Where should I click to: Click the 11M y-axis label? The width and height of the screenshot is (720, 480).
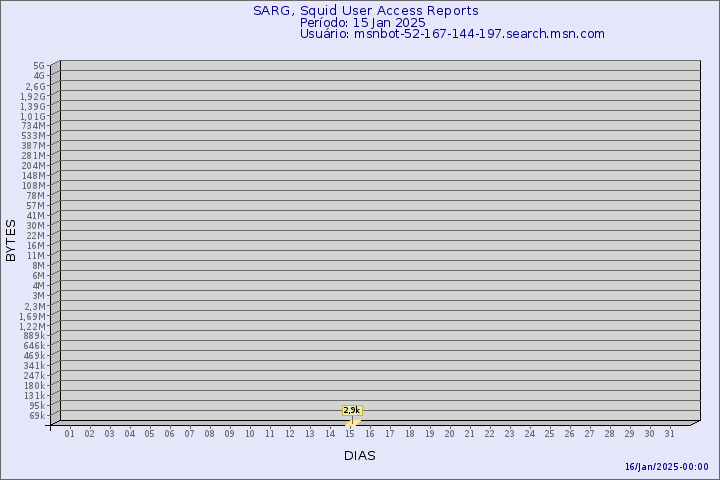click(36, 255)
